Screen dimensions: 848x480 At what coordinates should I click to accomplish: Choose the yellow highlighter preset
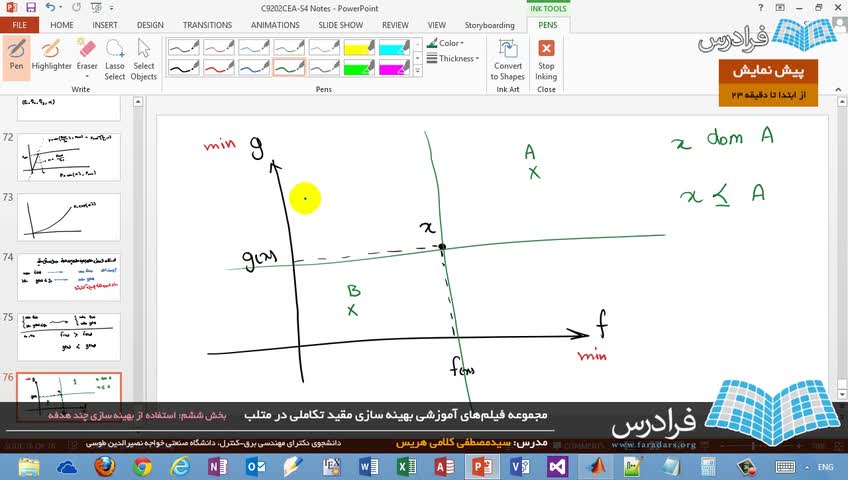[359, 48]
